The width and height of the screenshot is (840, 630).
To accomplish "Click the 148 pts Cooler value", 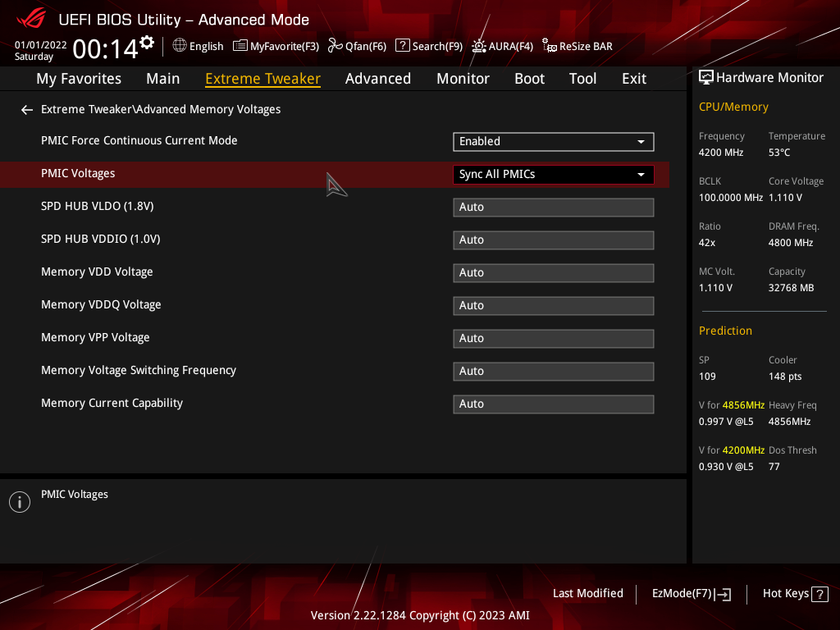I will click(x=785, y=377).
